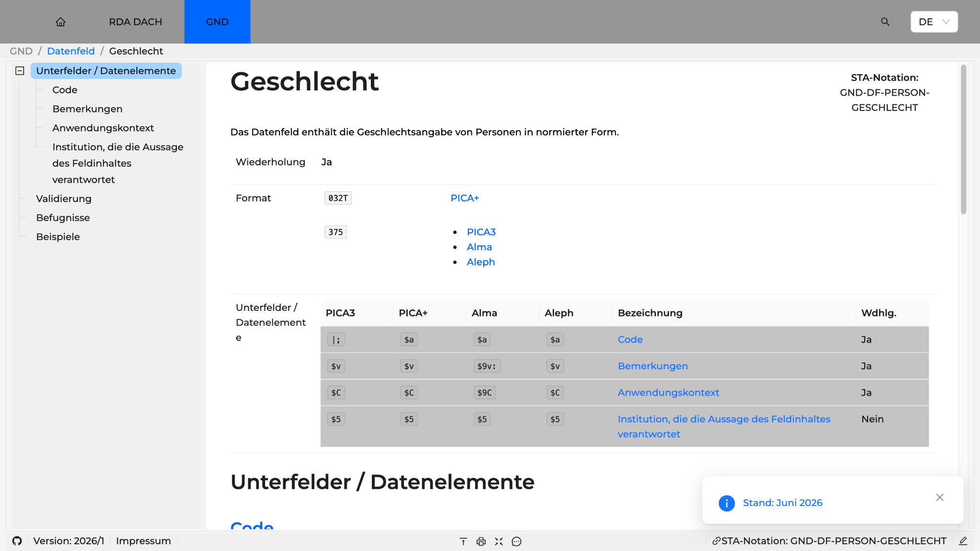This screenshot has width=980, height=551.
Task: Open the GitHub repository icon
Action: (x=17, y=541)
